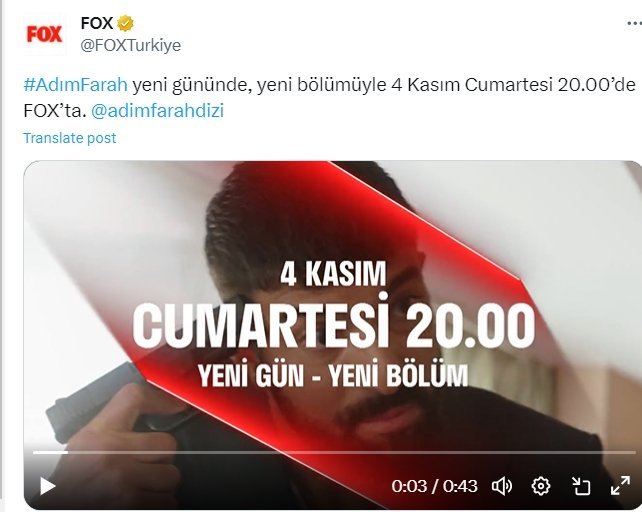
Task: Click the video progress bar
Action: pos(334,453)
